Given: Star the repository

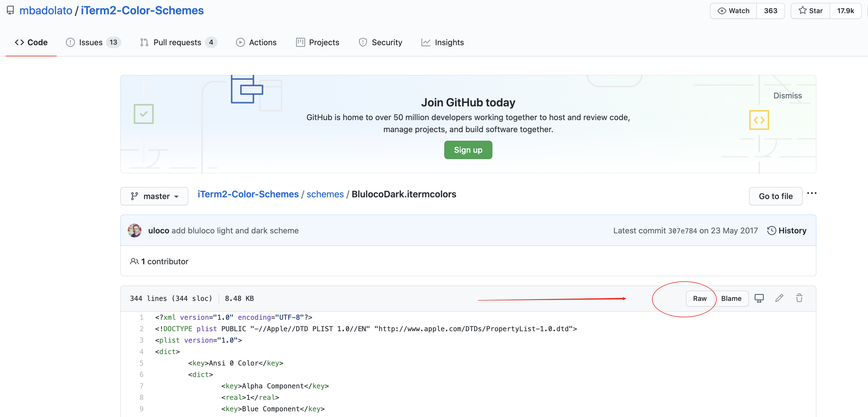Looking at the screenshot, I should (x=810, y=11).
